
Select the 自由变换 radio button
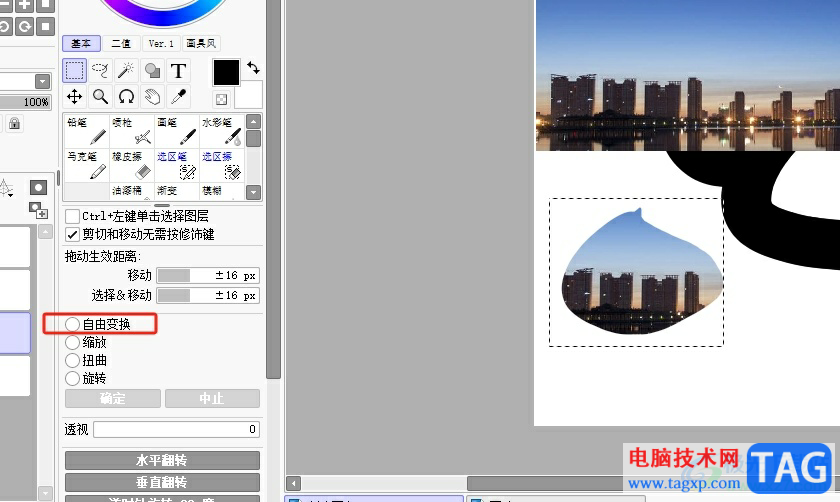(x=72, y=324)
